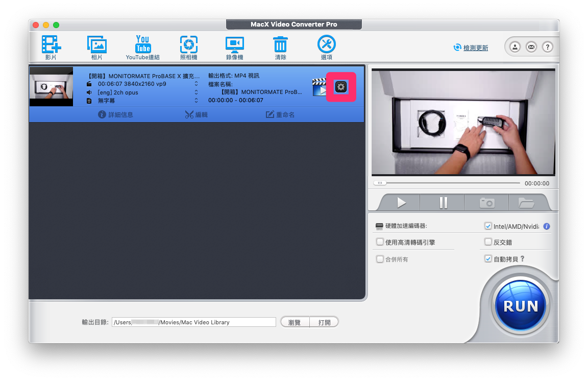Pause the preview video
588x381 pixels.
click(443, 203)
